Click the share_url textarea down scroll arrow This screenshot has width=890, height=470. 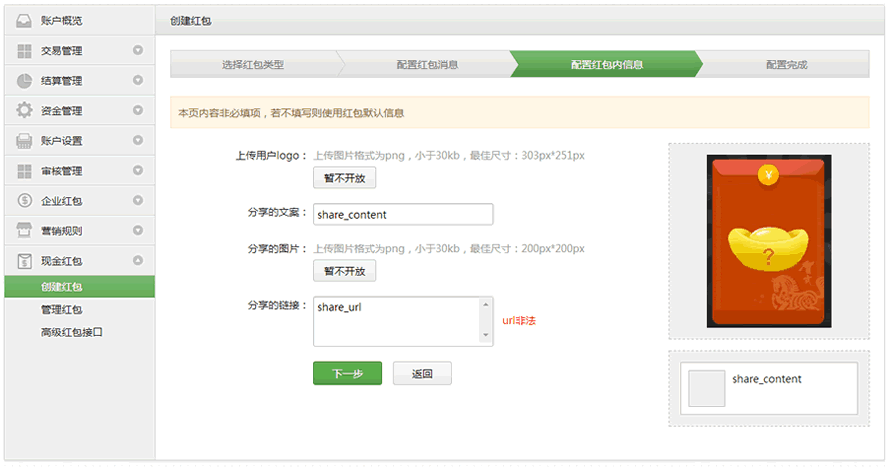pos(486,335)
